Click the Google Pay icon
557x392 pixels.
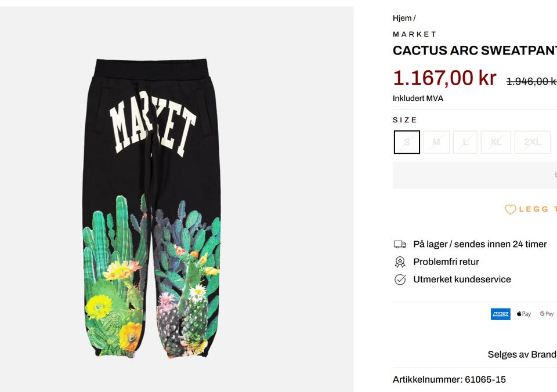[x=547, y=314]
